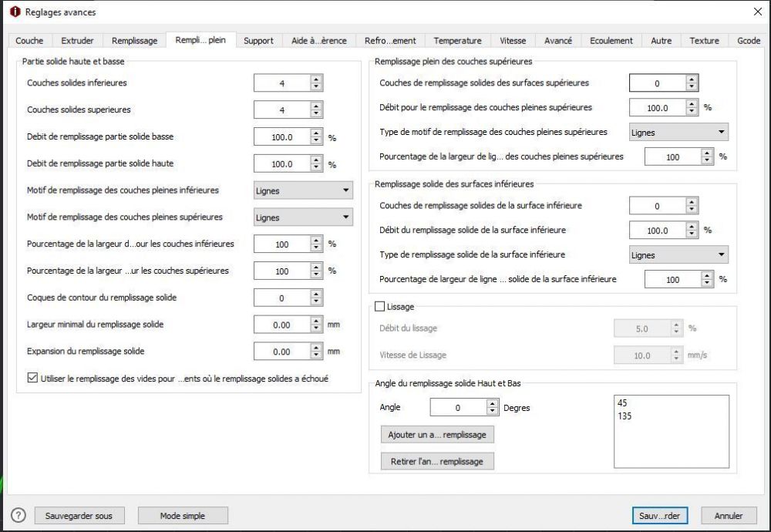The image size is (771, 532).
Task: Click Pourcentage de la largeur couches supérieures field
Action: 282,271
